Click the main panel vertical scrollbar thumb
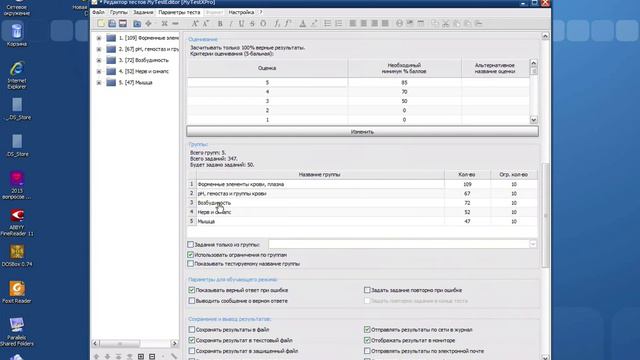640x360 pixels. pyautogui.click(x=545, y=215)
